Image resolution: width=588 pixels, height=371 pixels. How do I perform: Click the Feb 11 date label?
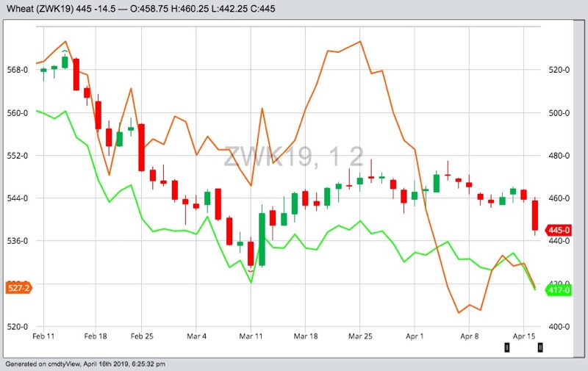click(x=43, y=336)
